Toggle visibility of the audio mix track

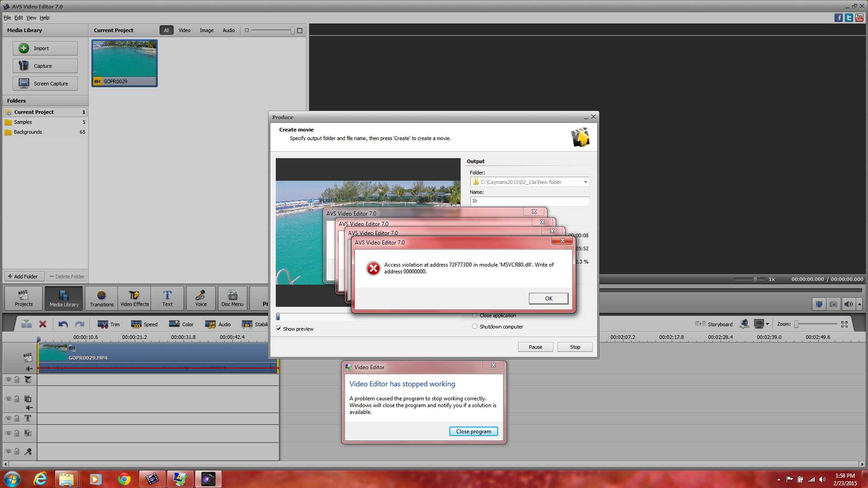pos(8,433)
